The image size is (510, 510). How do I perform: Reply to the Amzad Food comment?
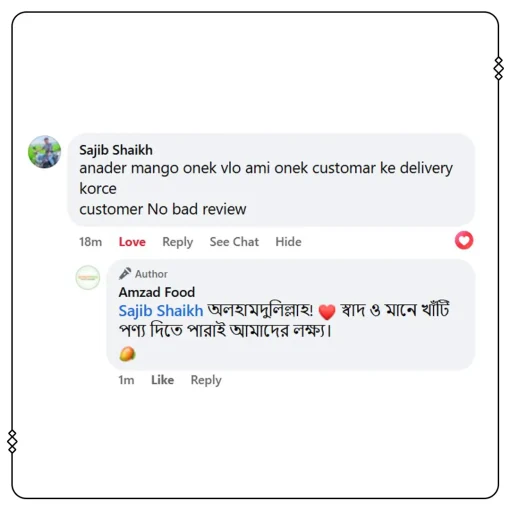tap(206, 380)
